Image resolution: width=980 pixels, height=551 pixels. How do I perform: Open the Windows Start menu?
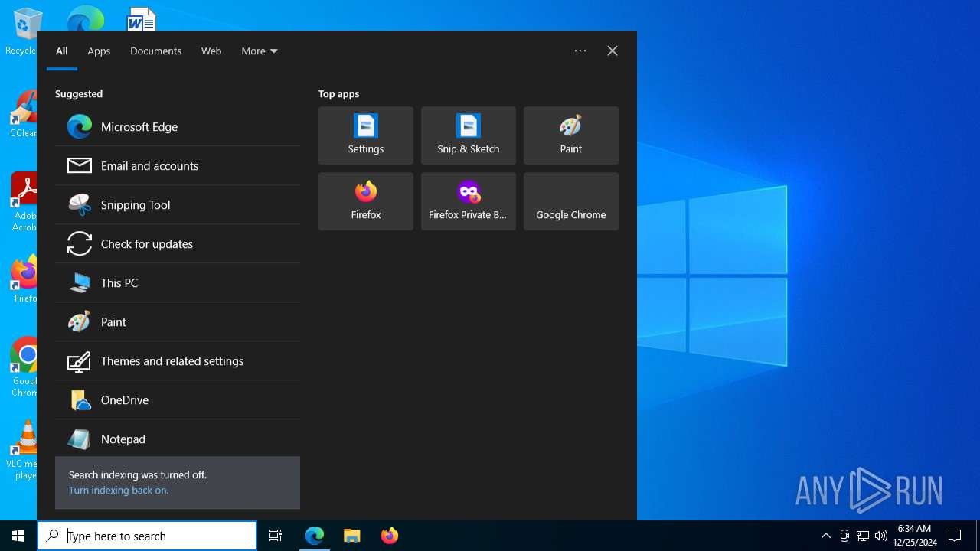pos(18,536)
